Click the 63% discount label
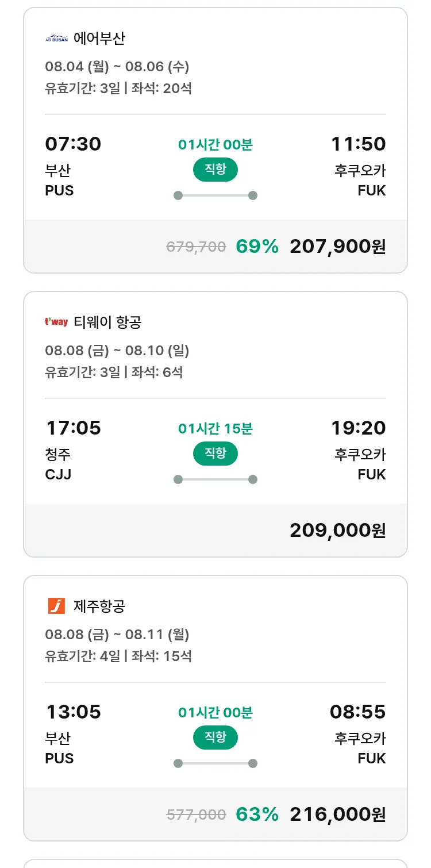This screenshot has height=868, width=431. point(257,815)
